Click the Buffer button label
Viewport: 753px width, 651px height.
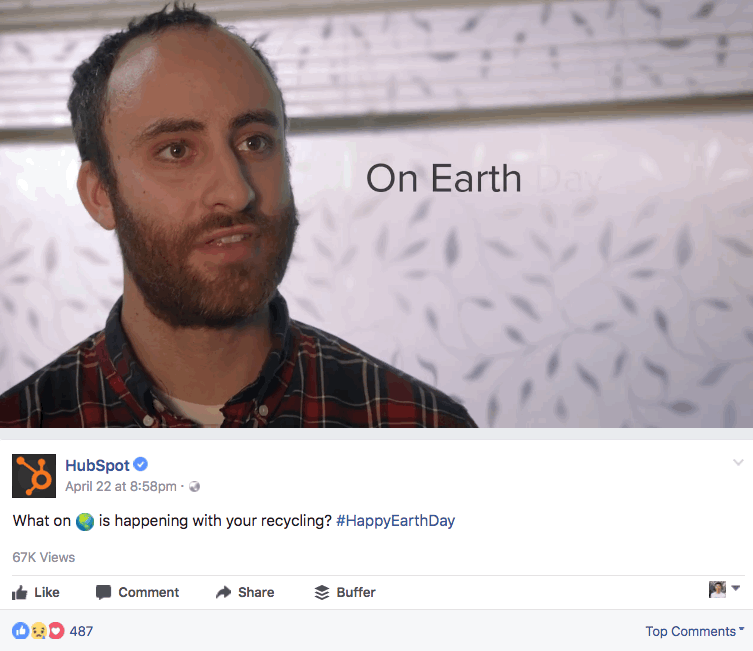click(356, 592)
